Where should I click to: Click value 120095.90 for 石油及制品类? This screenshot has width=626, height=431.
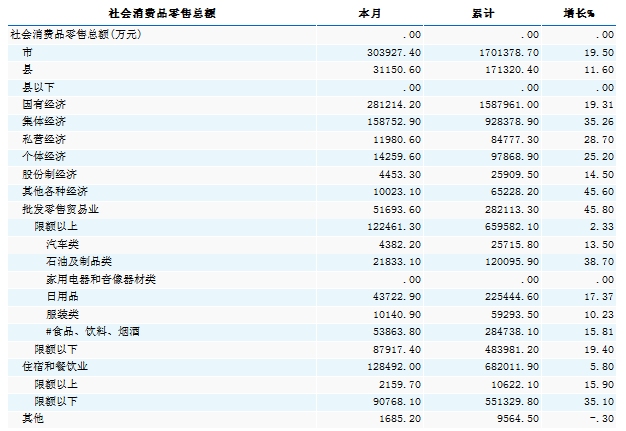point(512,262)
